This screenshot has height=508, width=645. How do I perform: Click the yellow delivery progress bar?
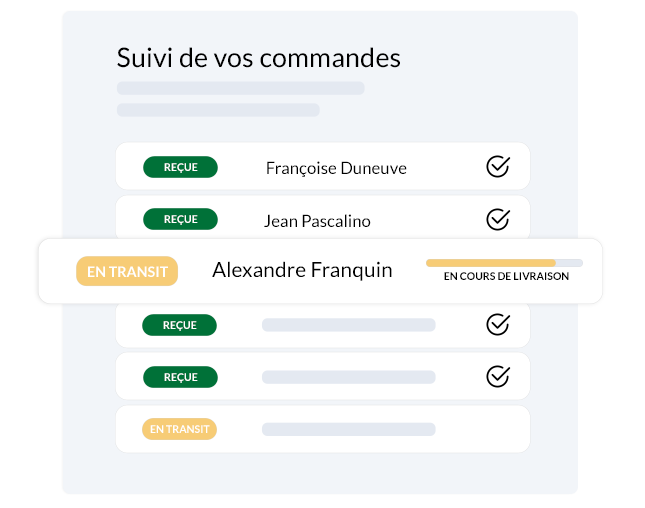504,263
